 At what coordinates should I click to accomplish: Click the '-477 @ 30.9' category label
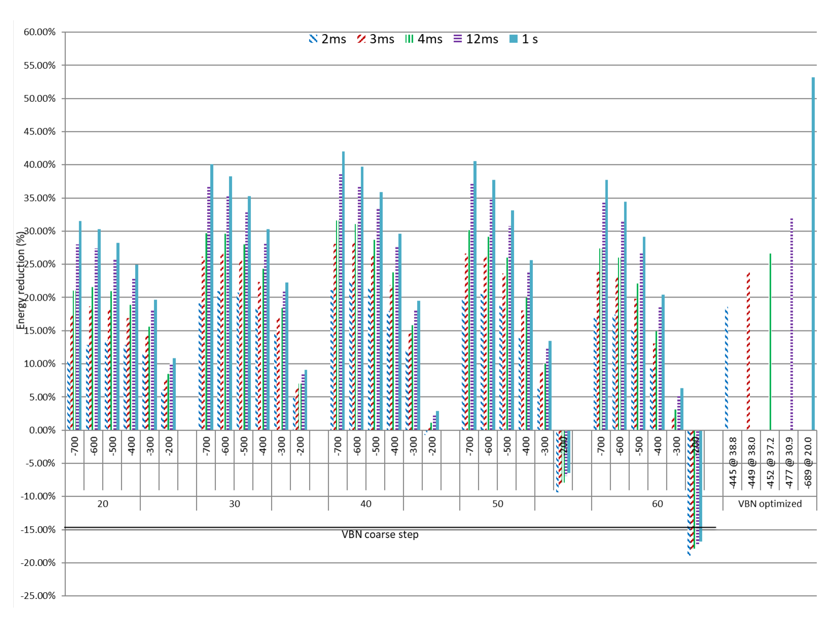(x=789, y=463)
